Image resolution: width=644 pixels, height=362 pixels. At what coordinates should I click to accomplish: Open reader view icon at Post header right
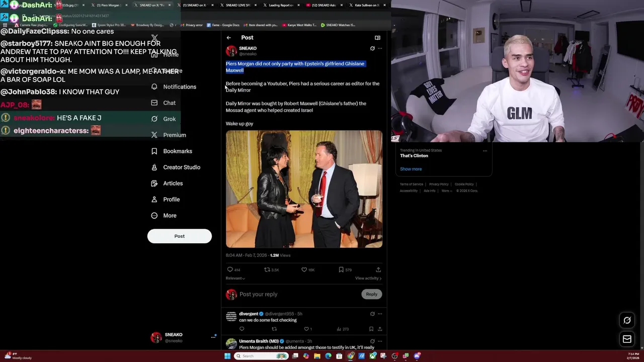(x=377, y=38)
